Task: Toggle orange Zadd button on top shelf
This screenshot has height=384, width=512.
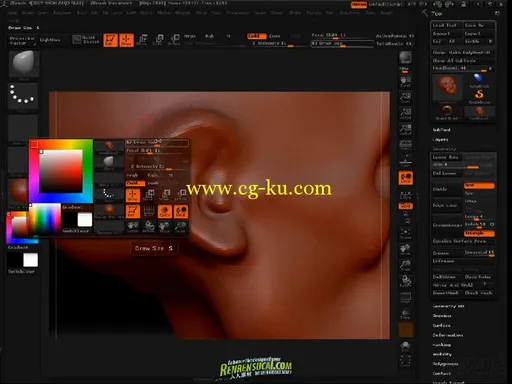Action: (257, 36)
